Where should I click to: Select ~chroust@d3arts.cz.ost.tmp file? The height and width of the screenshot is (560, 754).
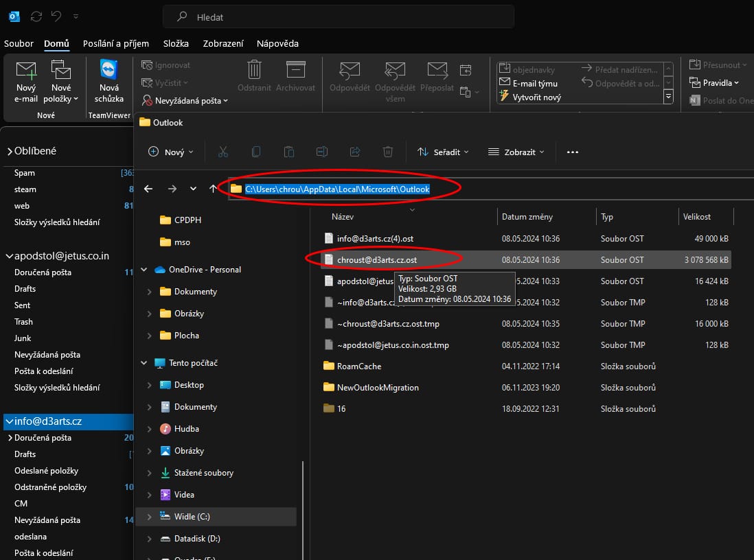coord(525,323)
